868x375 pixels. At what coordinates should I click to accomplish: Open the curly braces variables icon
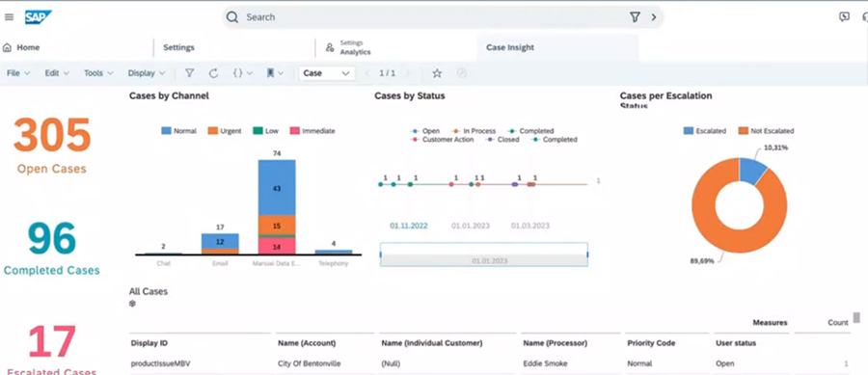point(237,73)
